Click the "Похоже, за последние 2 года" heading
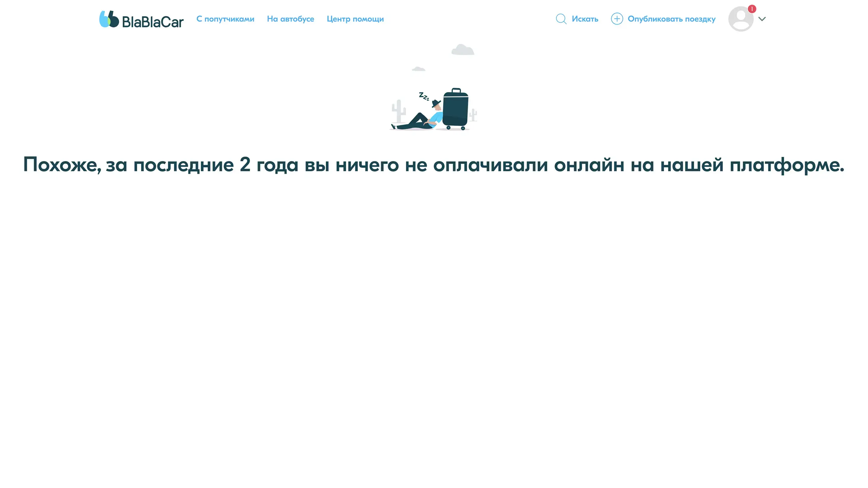The height and width of the screenshot is (488, 868). [x=433, y=165]
